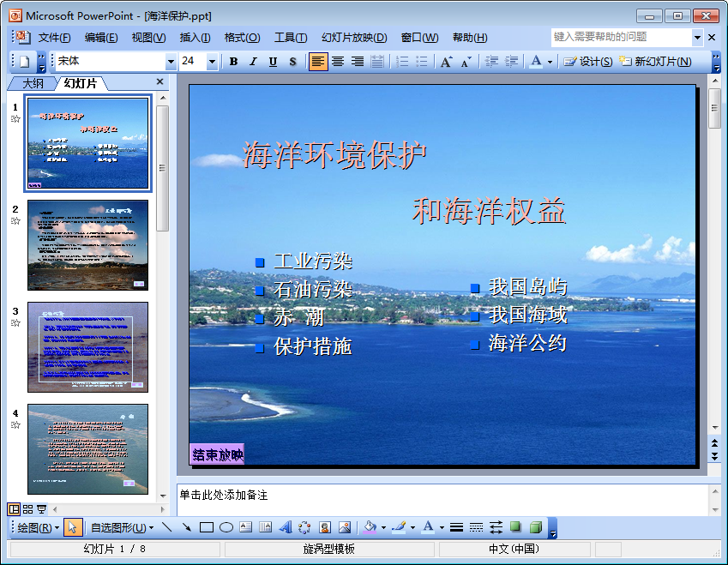The image size is (728, 565).
Task: Switch to Normal view icon
Action: pos(14,509)
